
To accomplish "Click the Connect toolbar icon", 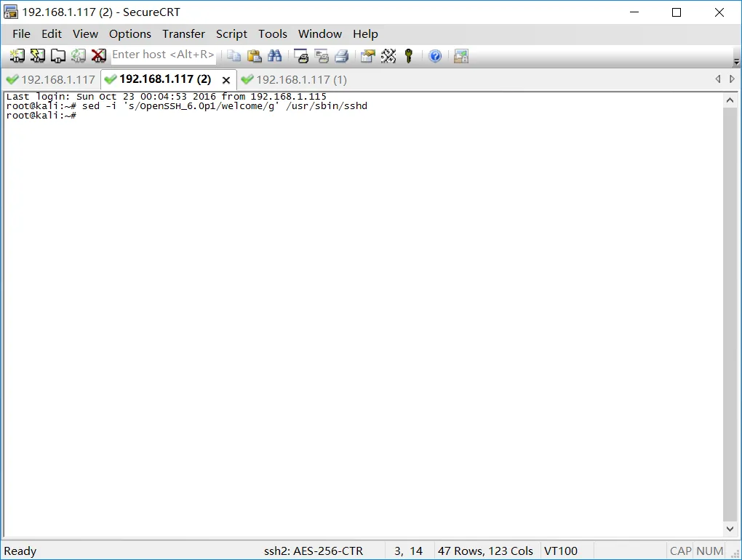I will pyautogui.click(x=17, y=56).
